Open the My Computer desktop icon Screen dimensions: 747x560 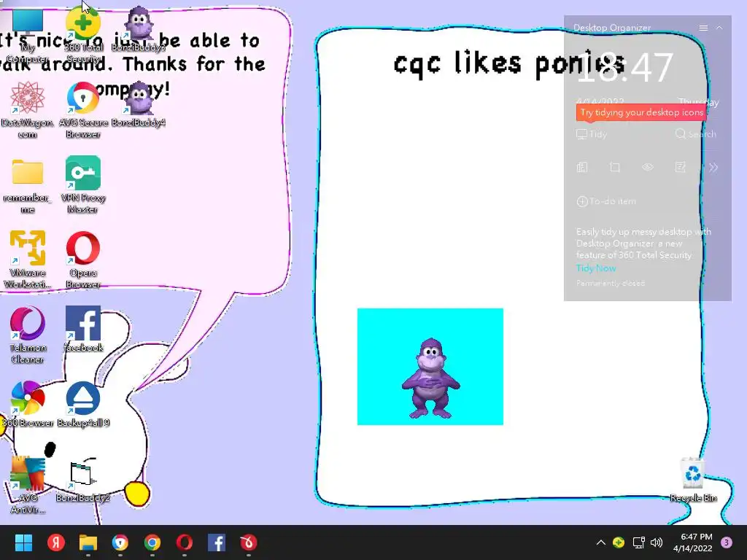(x=27, y=36)
